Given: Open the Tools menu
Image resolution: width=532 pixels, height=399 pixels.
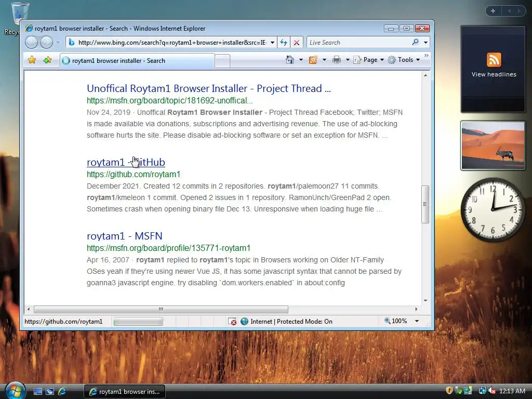Looking at the screenshot, I should 404,60.
